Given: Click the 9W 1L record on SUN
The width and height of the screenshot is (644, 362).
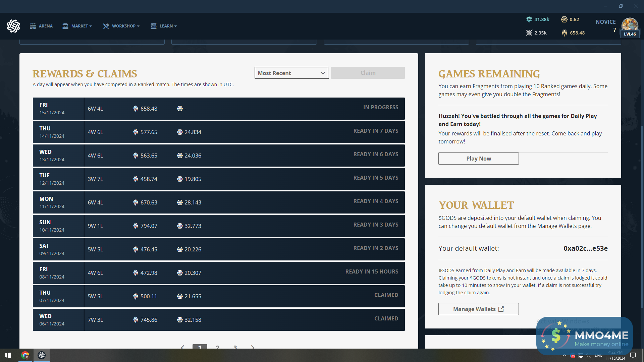Looking at the screenshot, I should [95, 226].
